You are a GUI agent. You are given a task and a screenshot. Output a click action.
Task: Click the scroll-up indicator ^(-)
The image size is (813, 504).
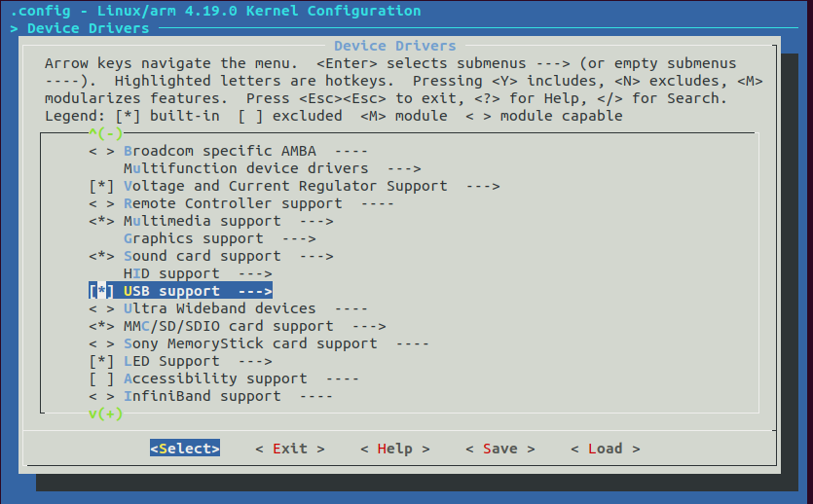(x=106, y=133)
